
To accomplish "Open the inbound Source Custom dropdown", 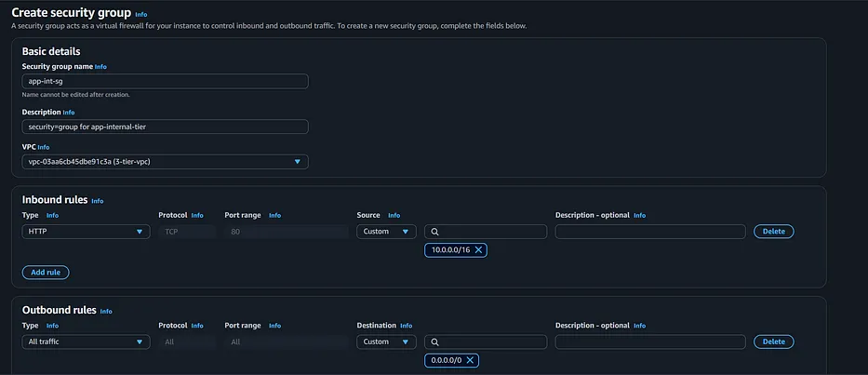I will coord(386,232).
